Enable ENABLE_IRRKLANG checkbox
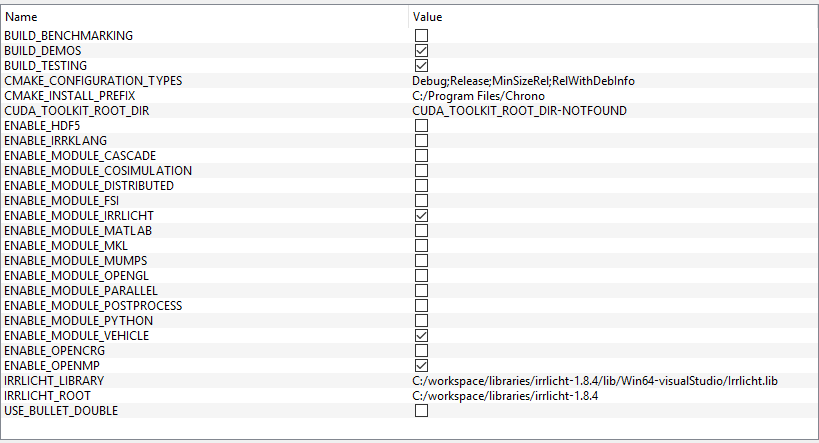Viewport: 819px width, 443px height. [x=421, y=141]
